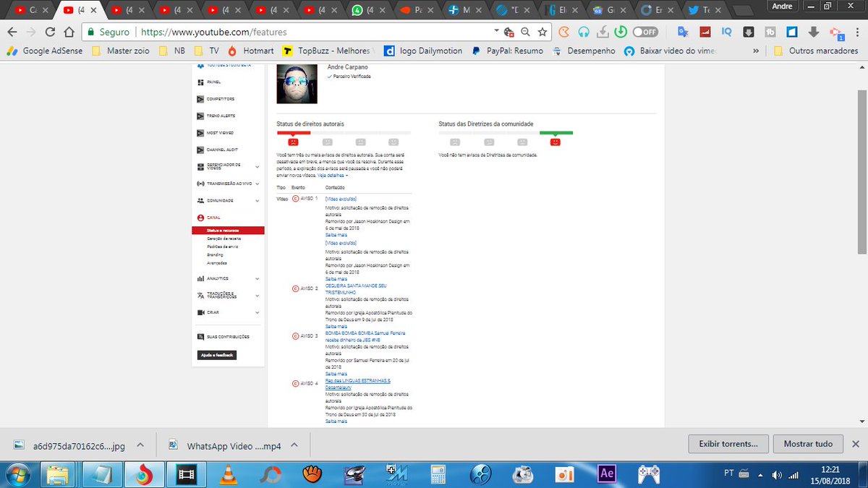
Task: Open the Windows Start button
Action: (17, 474)
